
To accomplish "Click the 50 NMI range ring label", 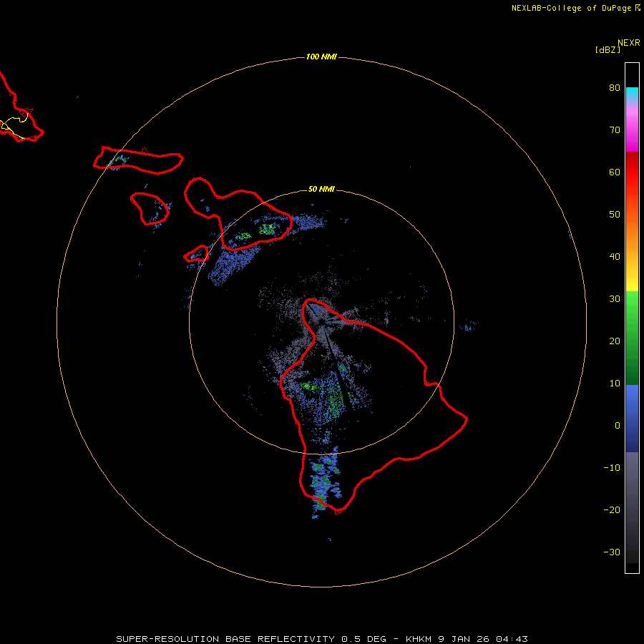I will point(321,190).
